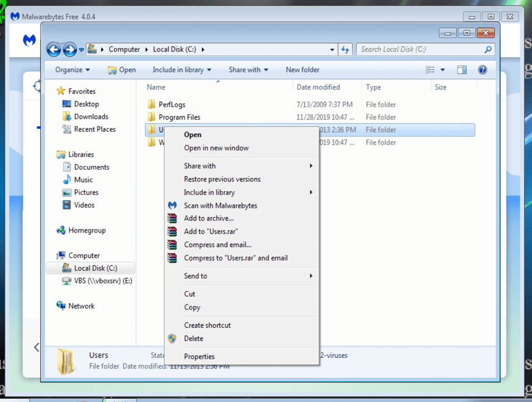
Task: Select the VBS (\\vboxsrv) (E:) drive
Action: (x=97, y=281)
